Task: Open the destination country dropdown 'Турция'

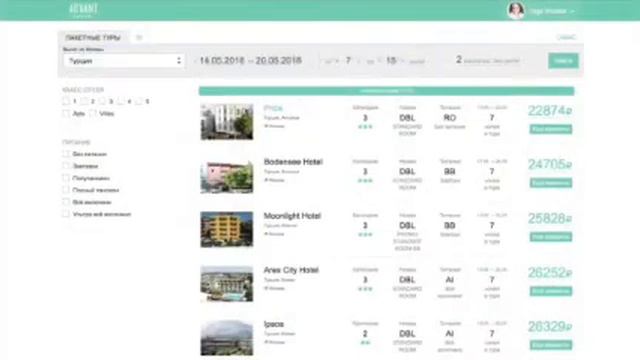Action: [x=124, y=61]
